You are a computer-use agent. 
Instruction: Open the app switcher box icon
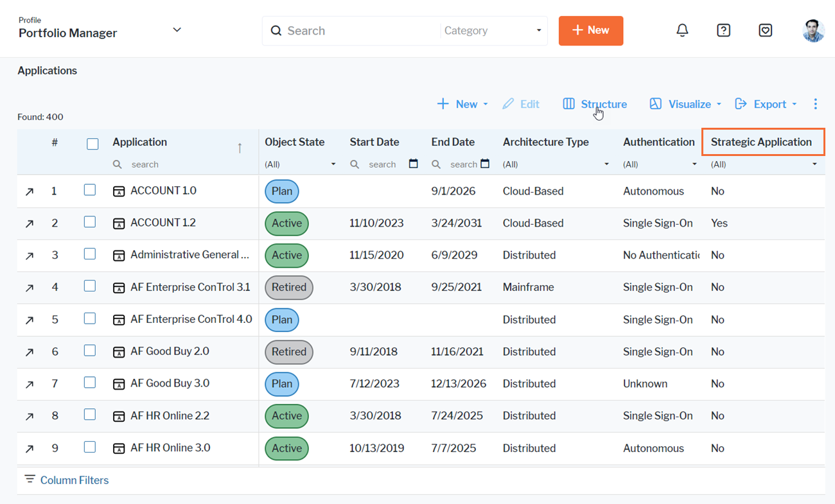click(x=765, y=30)
